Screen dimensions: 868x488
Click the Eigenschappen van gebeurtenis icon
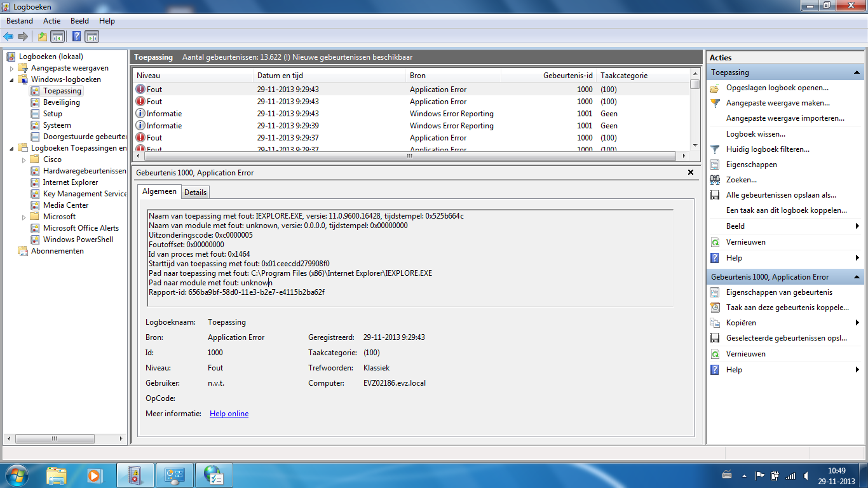pos(715,292)
